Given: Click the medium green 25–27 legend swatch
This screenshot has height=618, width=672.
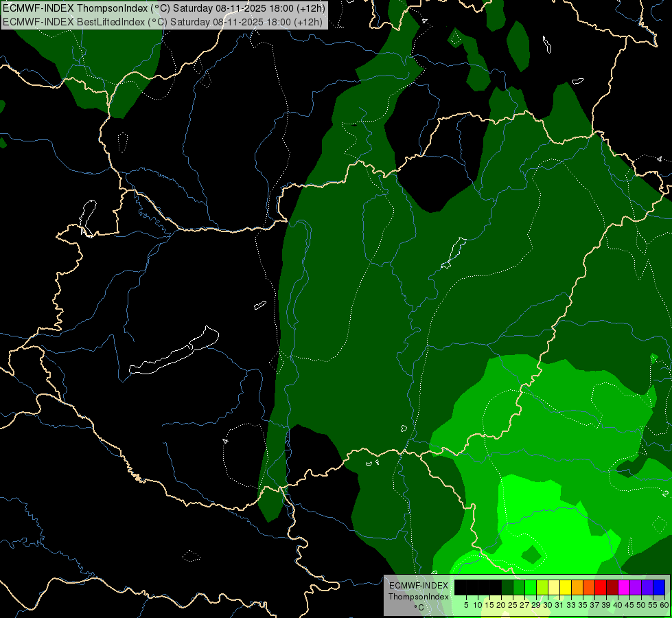Looking at the screenshot, I should pyautogui.click(x=519, y=587).
